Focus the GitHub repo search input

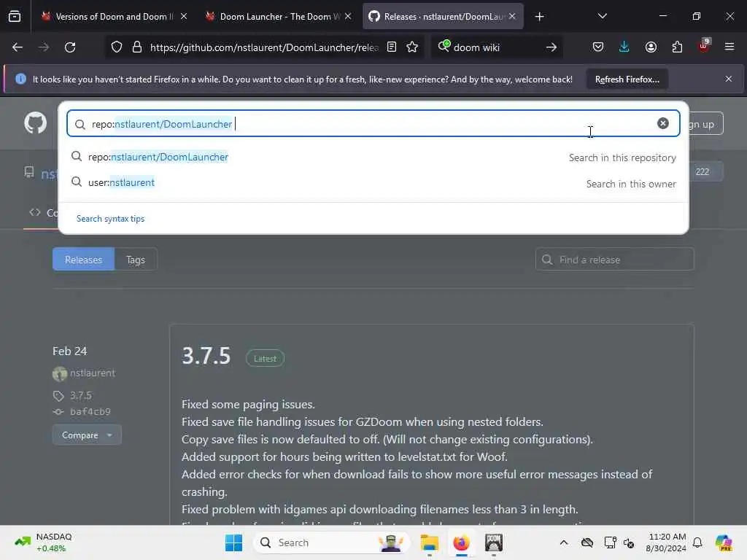pos(373,124)
